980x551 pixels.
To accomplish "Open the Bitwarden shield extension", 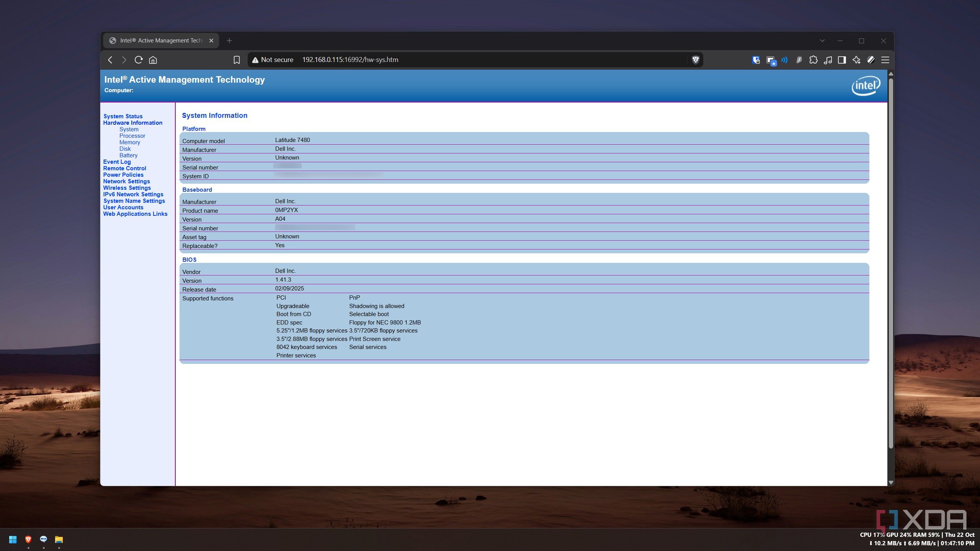I will (756, 60).
